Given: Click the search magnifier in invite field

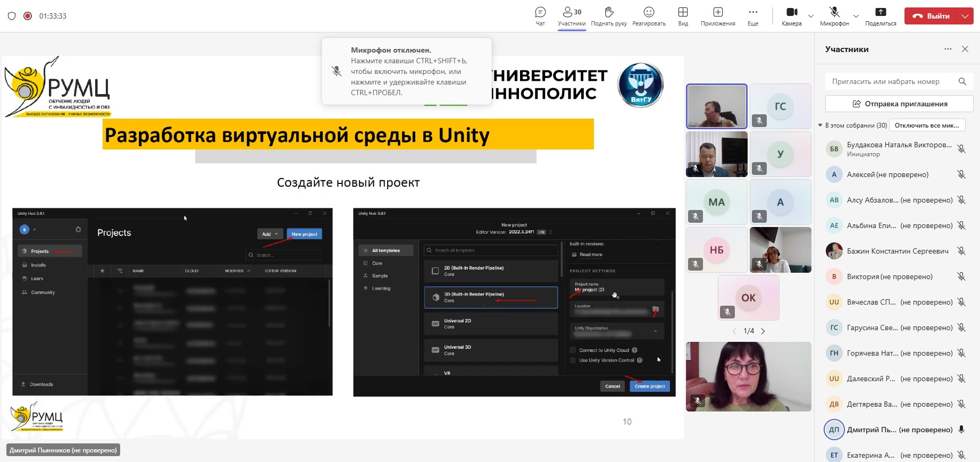Looking at the screenshot, I should click(x=962, y=81).
